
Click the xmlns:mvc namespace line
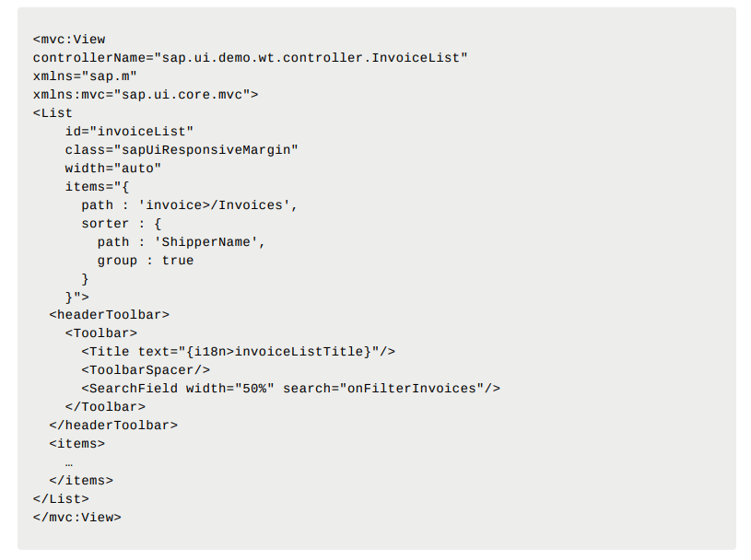(146, 95)
